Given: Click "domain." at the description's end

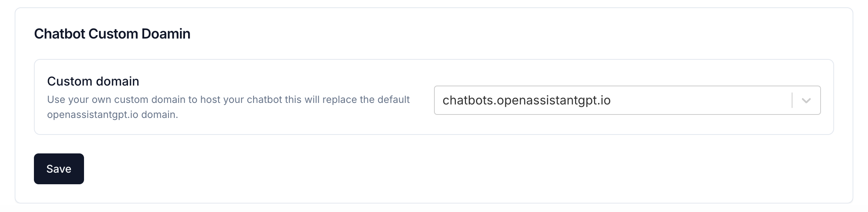Looking at the screenshot, I should [x=160, y=115].
